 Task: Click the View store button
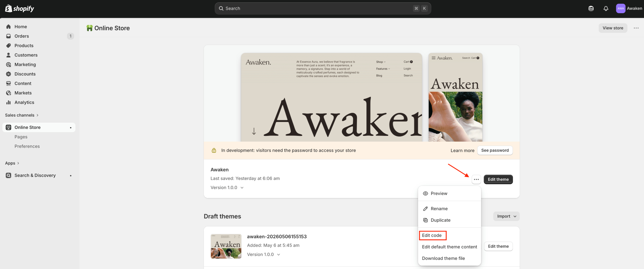coord(613,28)
